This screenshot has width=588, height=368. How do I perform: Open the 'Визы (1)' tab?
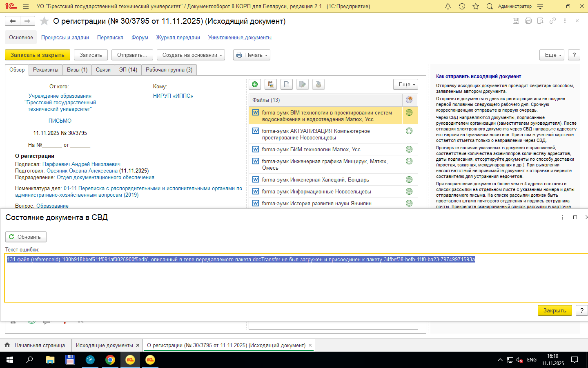(77, 70)
